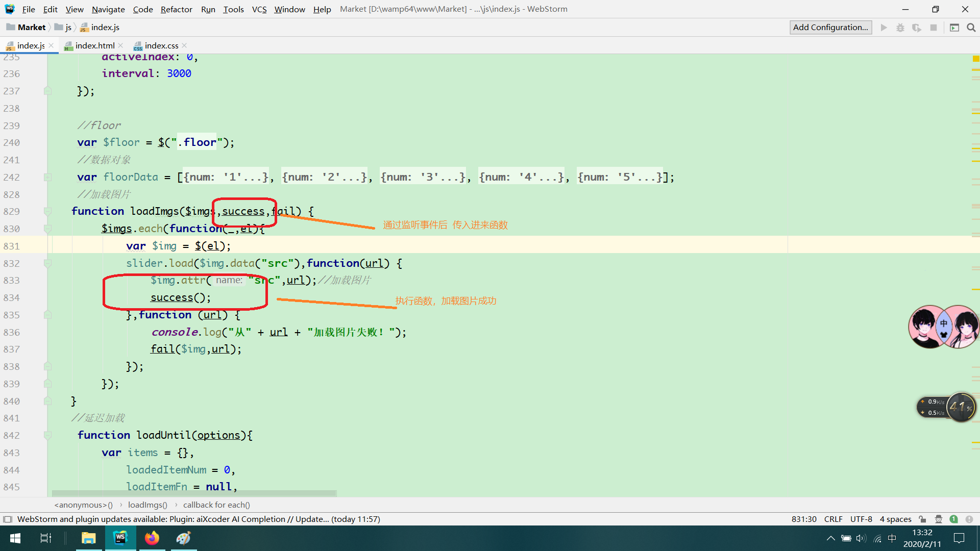Image resolution: width=980 pixels, height=551 pixels.
Task: Expand the folded floorData array on line 242
Action: (x=47, y=177)
